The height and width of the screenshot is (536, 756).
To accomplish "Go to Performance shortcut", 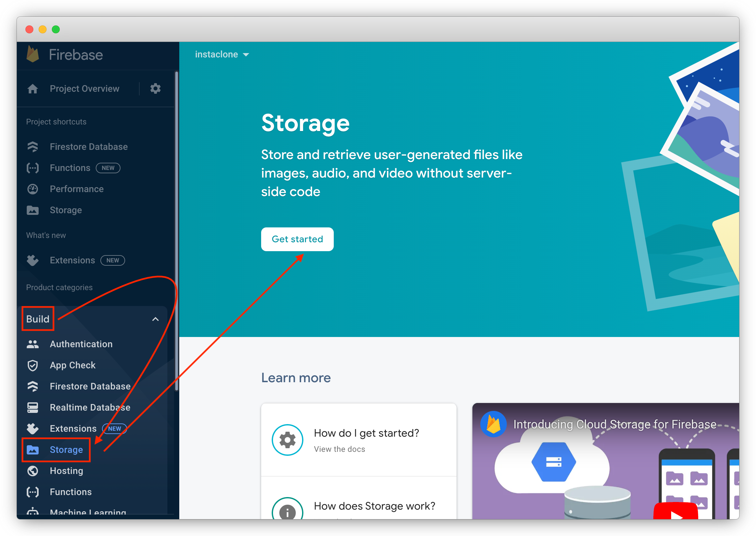I will (x=77, y=189).
